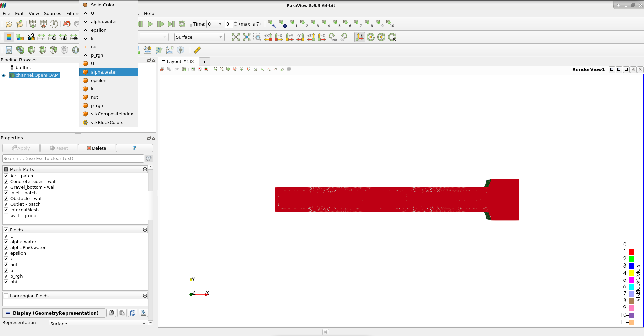Select alpha.water from the coloring menu

click(104, 72)
